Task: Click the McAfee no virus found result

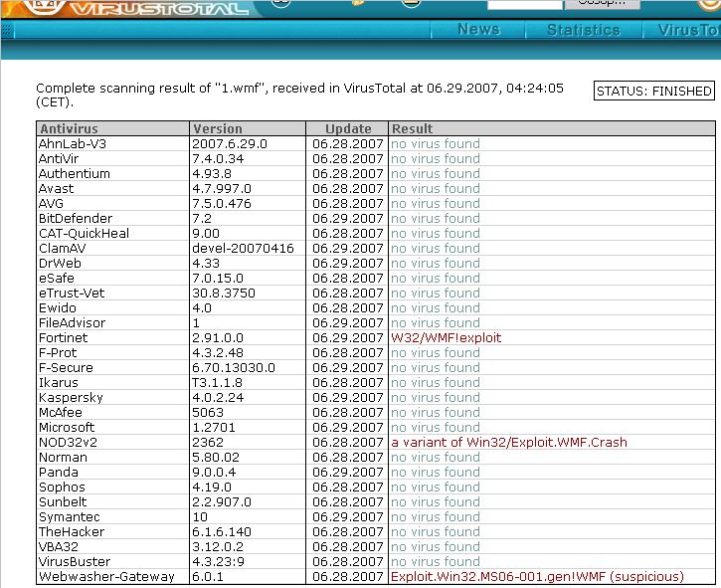Action: [435, 412]
